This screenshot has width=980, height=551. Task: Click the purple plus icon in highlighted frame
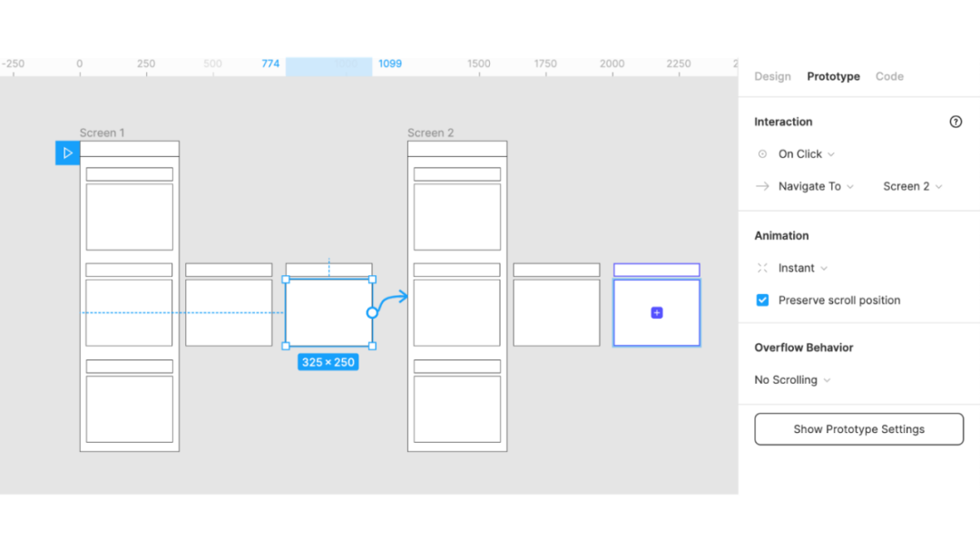(x=657, y=312)
